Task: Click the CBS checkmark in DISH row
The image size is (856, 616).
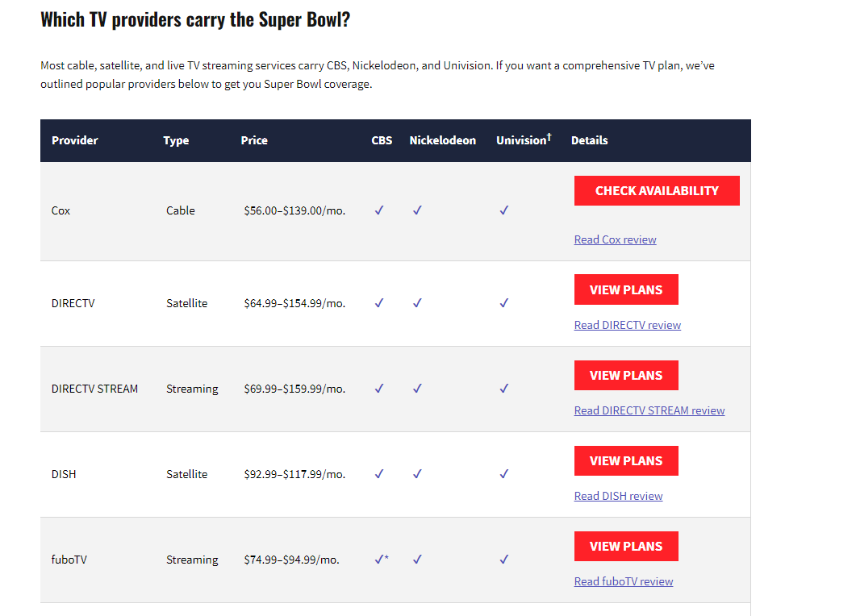Action: pos(379,474)
